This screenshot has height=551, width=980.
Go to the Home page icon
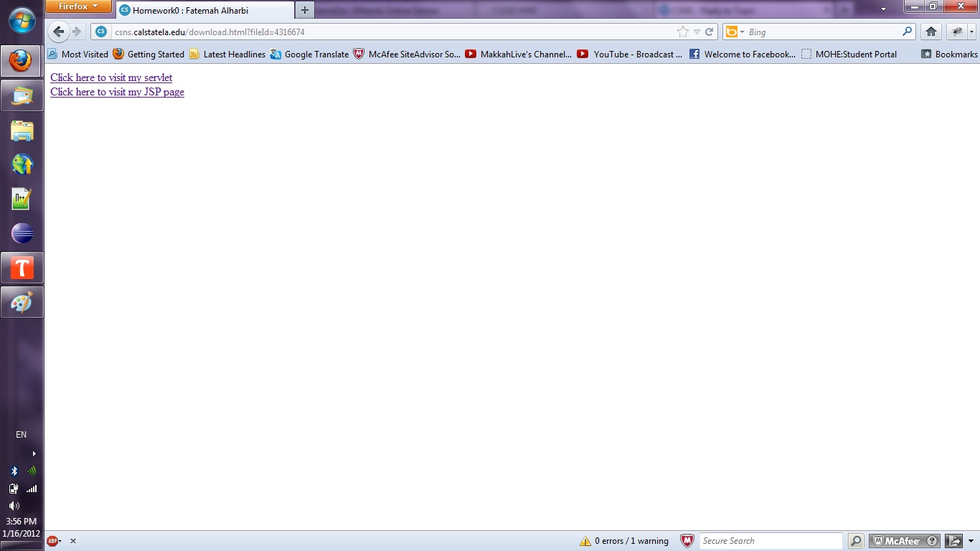930,32
